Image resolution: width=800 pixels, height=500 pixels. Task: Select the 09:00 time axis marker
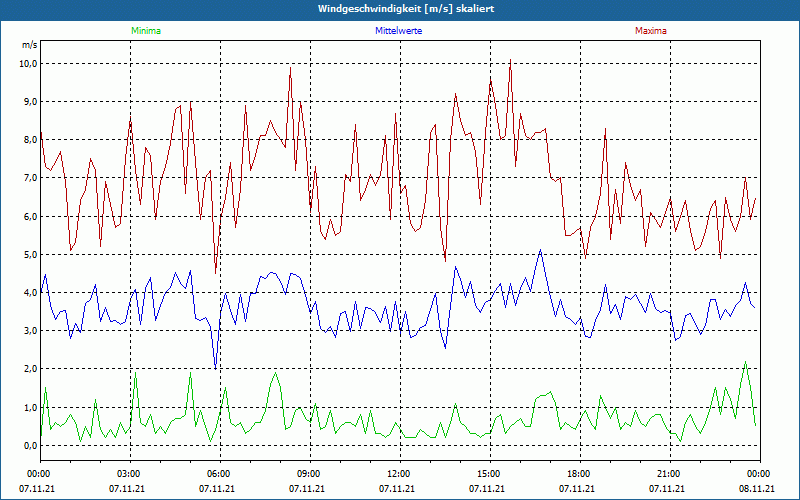[x=309, y=473]
